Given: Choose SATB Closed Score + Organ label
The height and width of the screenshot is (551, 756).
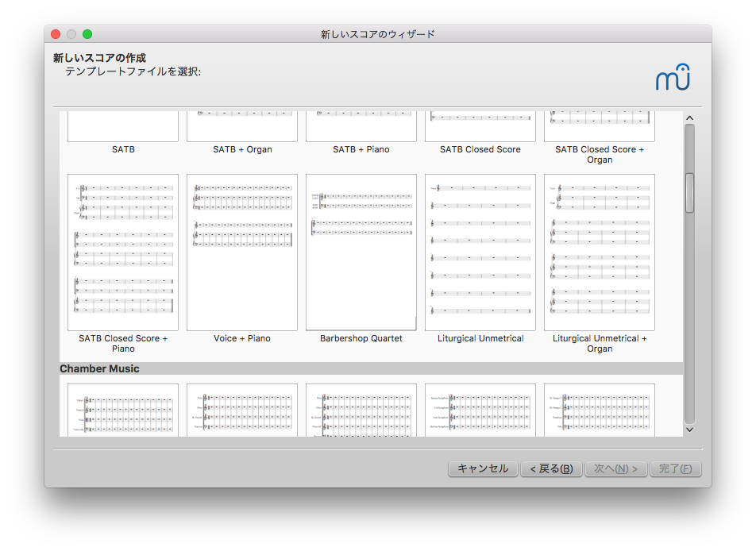Looking at the screenshot, I should click(600, 154).
